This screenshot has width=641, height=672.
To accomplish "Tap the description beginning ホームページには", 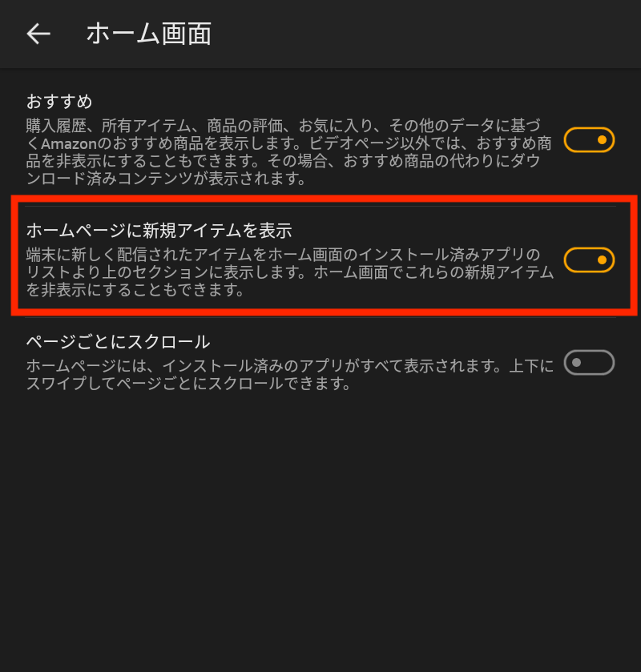I will click(290, 375).
